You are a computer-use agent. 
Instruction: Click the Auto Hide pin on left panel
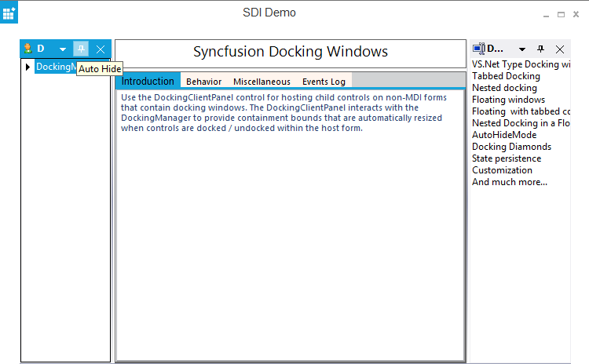click(81, 49)
